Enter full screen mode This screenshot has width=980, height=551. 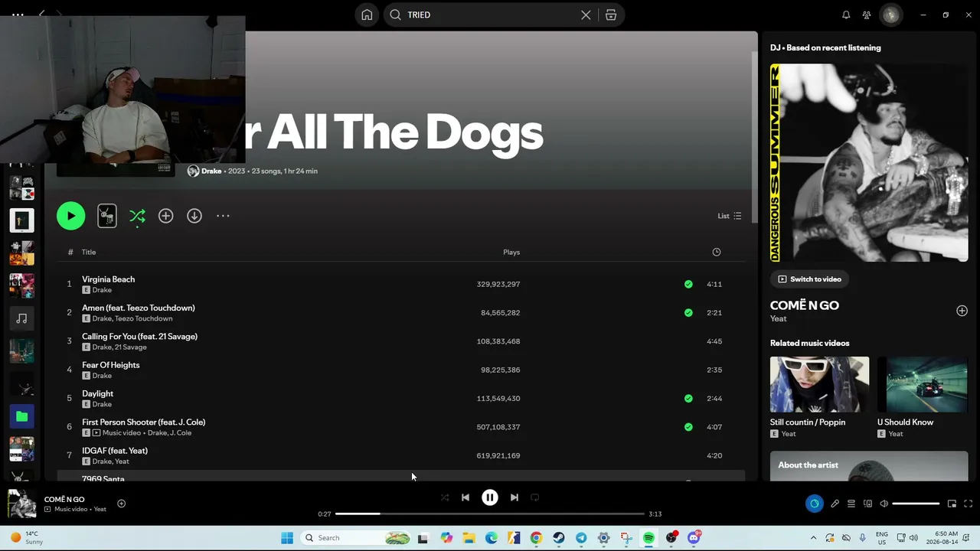pyautogui.click(x=969, y=504)
